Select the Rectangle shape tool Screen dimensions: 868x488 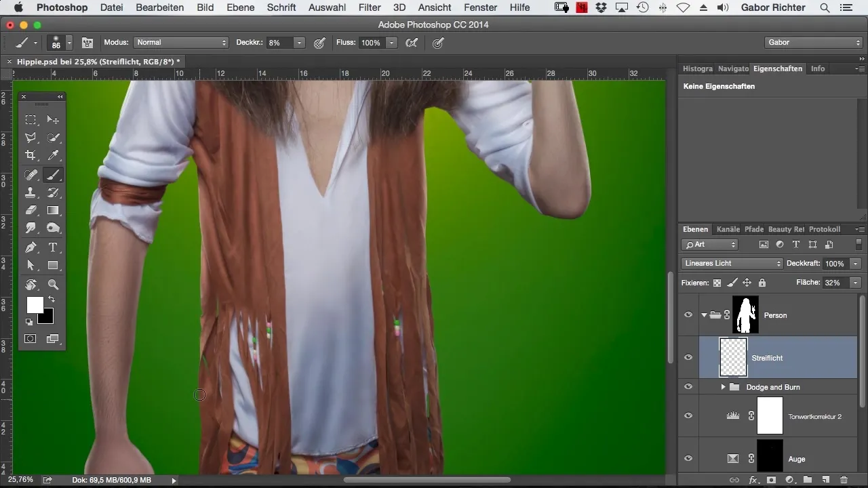click(x=53, y=265)
